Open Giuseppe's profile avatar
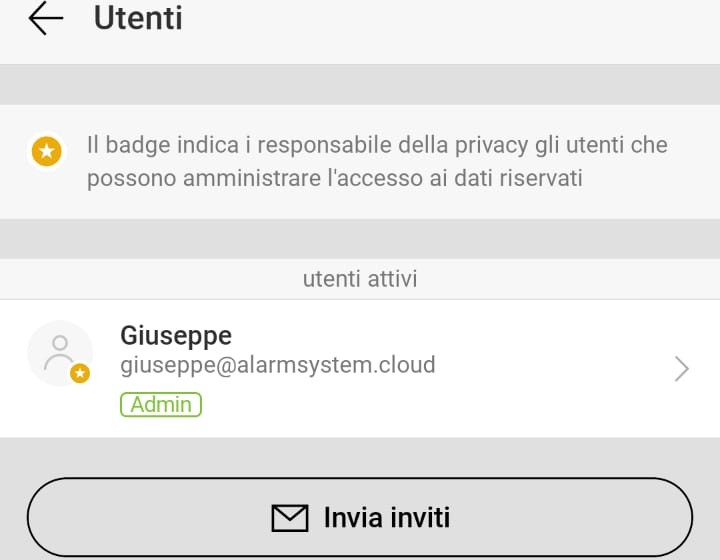This screenshot has height=560, width=720. (x=60, y=354)
